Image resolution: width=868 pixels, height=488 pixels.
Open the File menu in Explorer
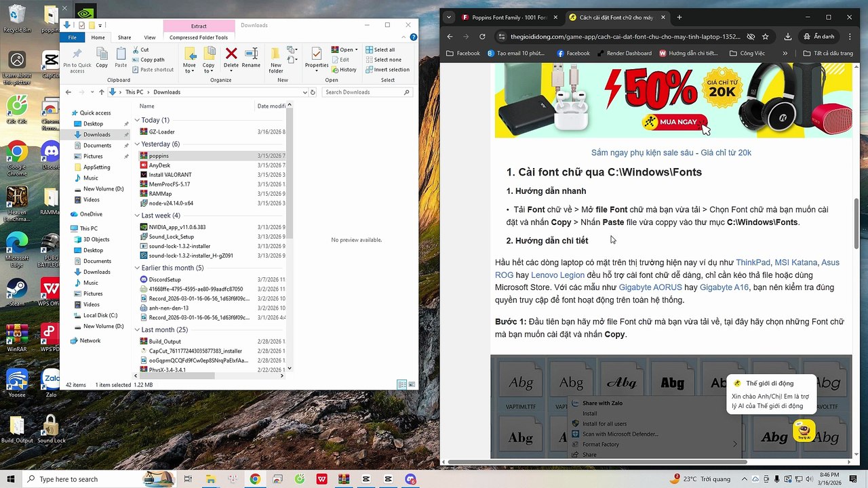[73, 37]
